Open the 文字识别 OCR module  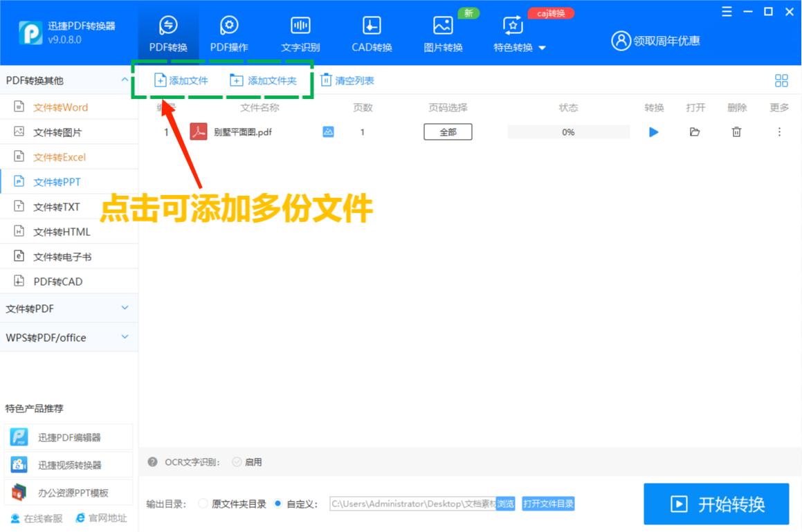(300, 33)
